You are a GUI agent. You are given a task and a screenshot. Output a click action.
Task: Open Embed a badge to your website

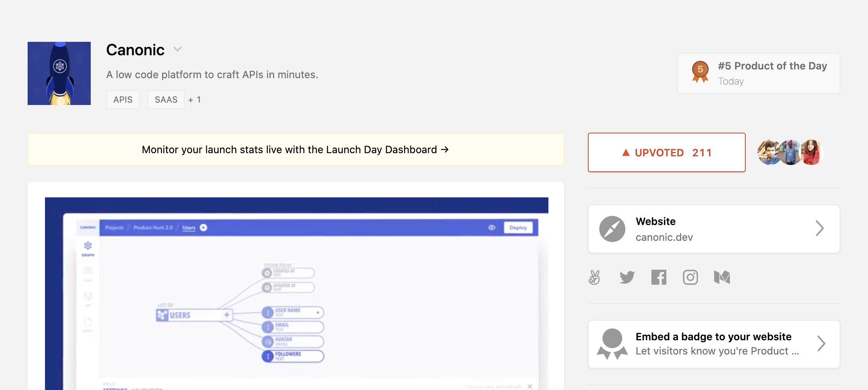(x=714, y=344)
